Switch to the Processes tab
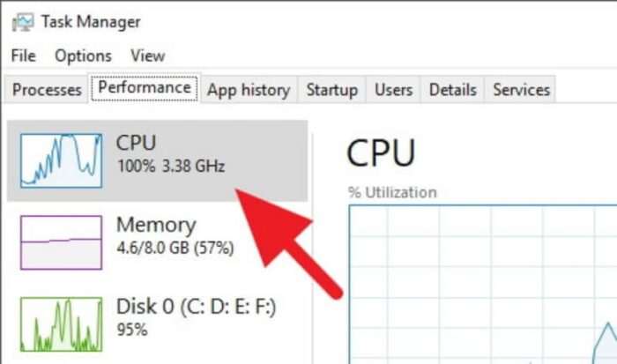This screenshot has width=617, height=364. coord(47,90)
